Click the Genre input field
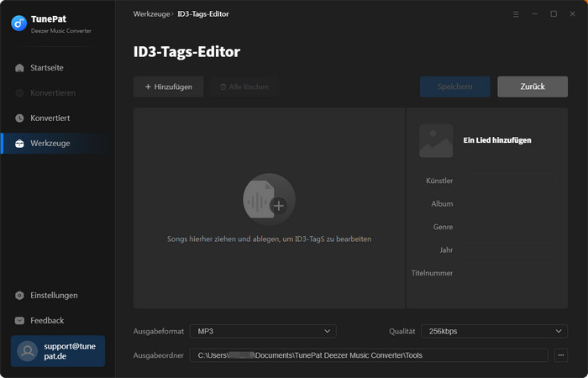Screen dimensions: 588x378 (x=509, y=227)
